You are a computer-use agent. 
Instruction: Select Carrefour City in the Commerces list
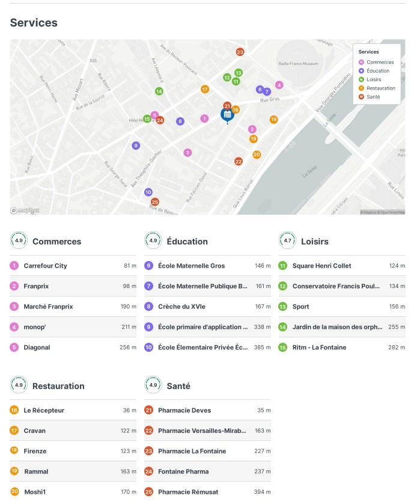click(45, 266)
